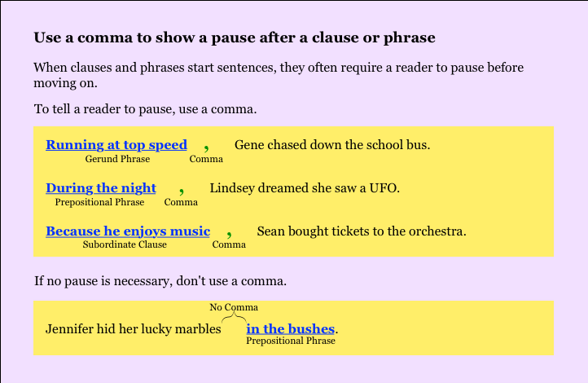Click the green comma after "Because he enjoys music"
588x383 pixels.
coord(230,232)
